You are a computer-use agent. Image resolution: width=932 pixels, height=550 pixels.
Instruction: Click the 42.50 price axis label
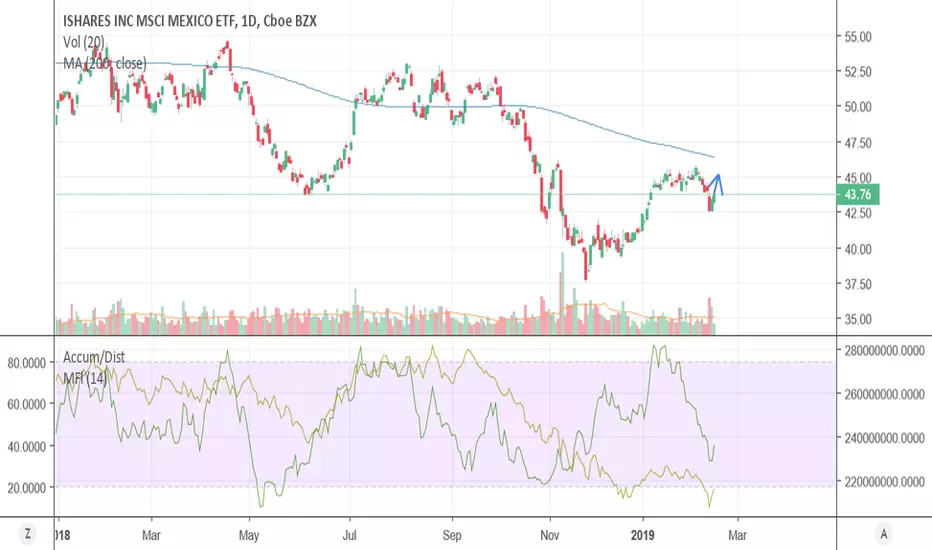coord(858,213)
